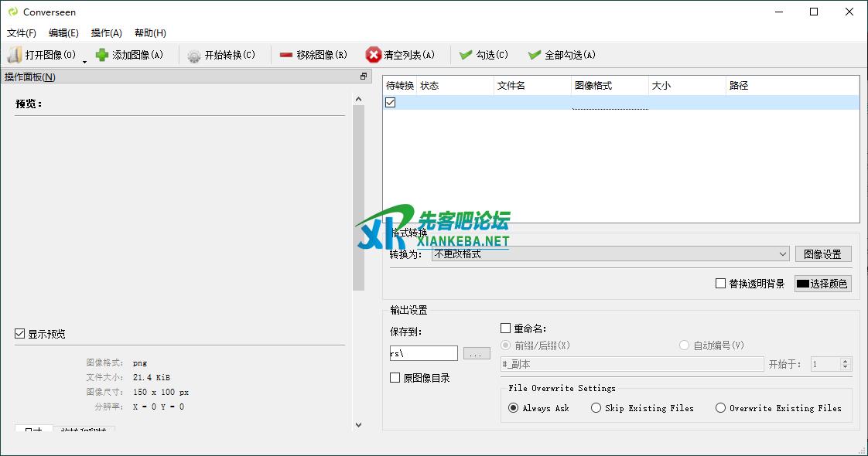Undock the operation panel (操作面板) float icon

[364, 77]
